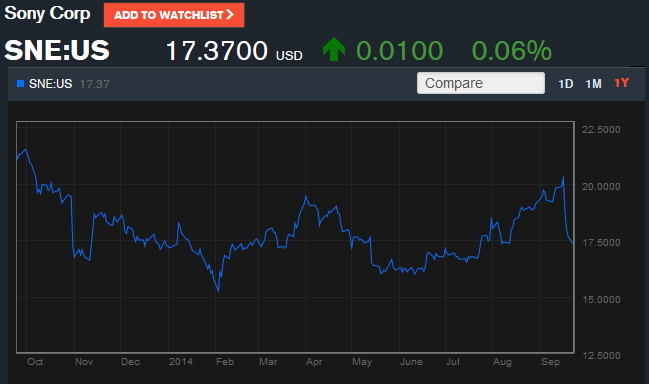Image resolution: width=649 pixels, height=384 pixels.
Task: Click the 22.5000 axis label
Action: (601, 130)
